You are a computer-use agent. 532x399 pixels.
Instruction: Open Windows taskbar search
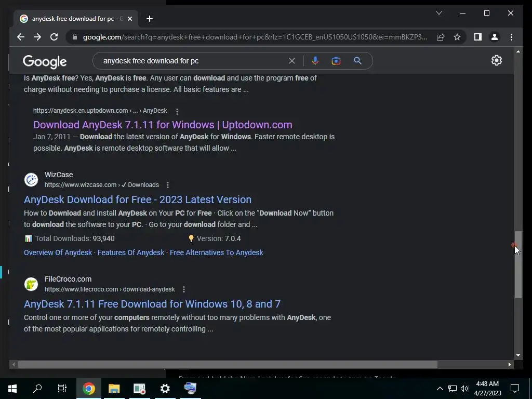coord(37,389)
